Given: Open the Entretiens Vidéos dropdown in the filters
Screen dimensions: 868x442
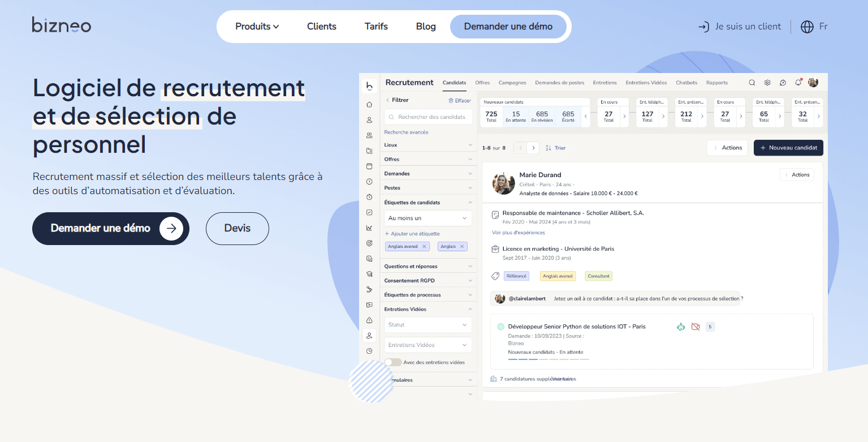Looking at the screenshot, I should [x=429, y=345].
